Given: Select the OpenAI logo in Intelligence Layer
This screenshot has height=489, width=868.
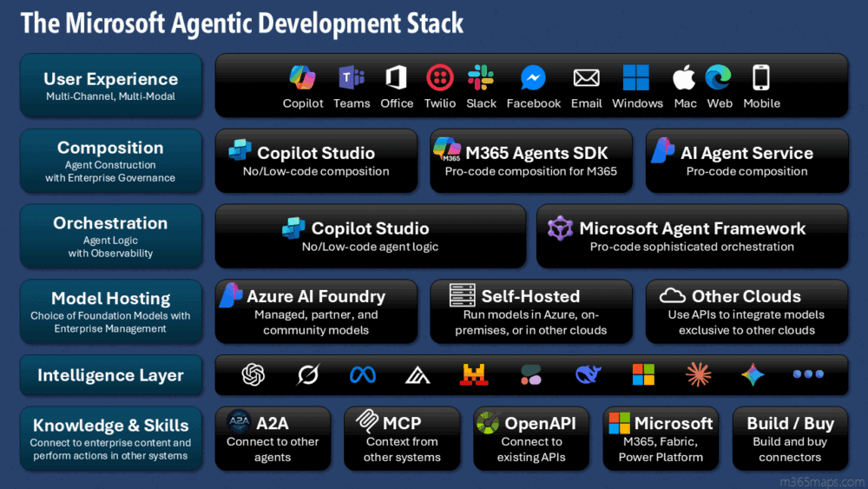Looking at the screenshot, I should pos(253,374).
